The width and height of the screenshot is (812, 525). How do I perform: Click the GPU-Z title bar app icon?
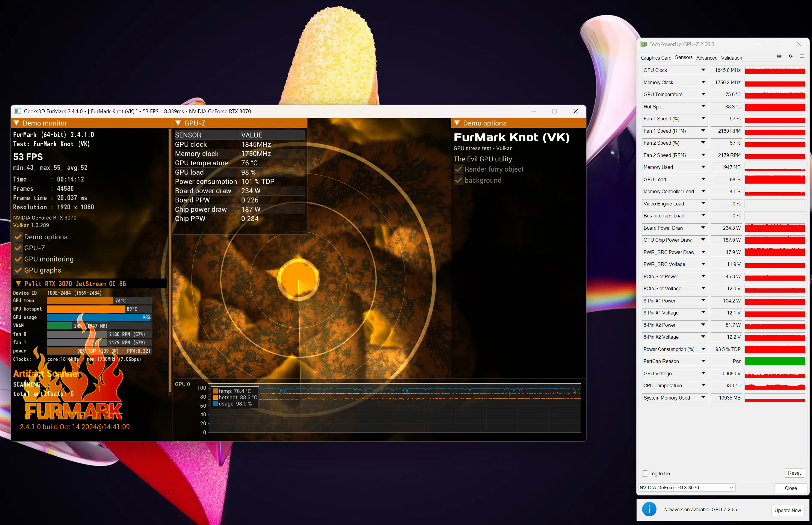coord(644,44)
